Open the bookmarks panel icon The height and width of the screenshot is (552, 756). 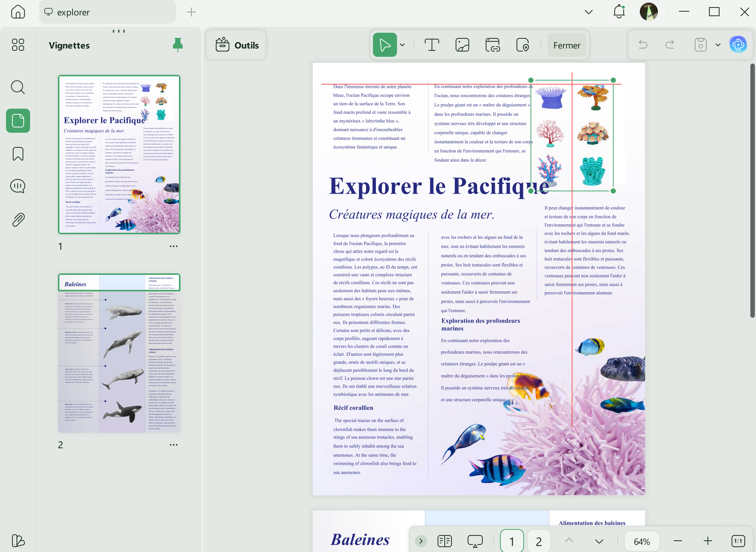click(18, 154)
